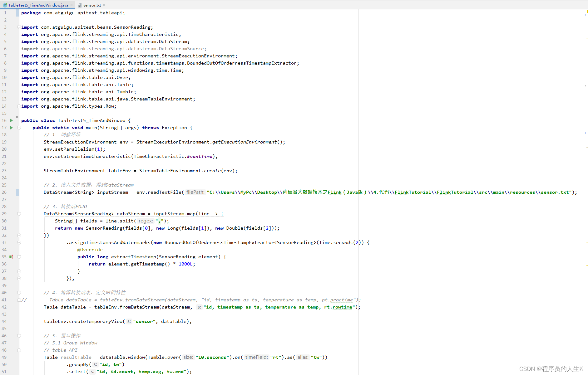Place cursor on the package keyword

click(31, 13)
